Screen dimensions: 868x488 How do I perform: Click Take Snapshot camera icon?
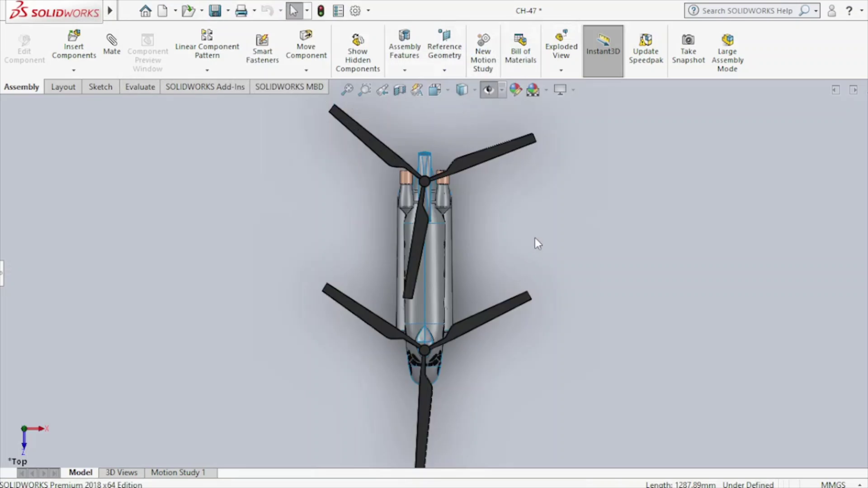[688, 40]
